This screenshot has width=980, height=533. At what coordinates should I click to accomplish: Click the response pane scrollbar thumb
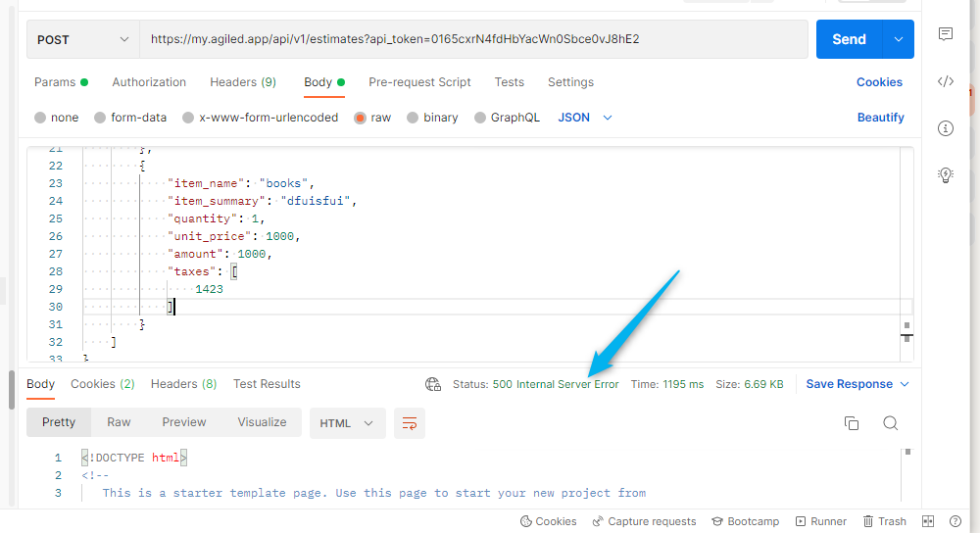tap(907, 451)
